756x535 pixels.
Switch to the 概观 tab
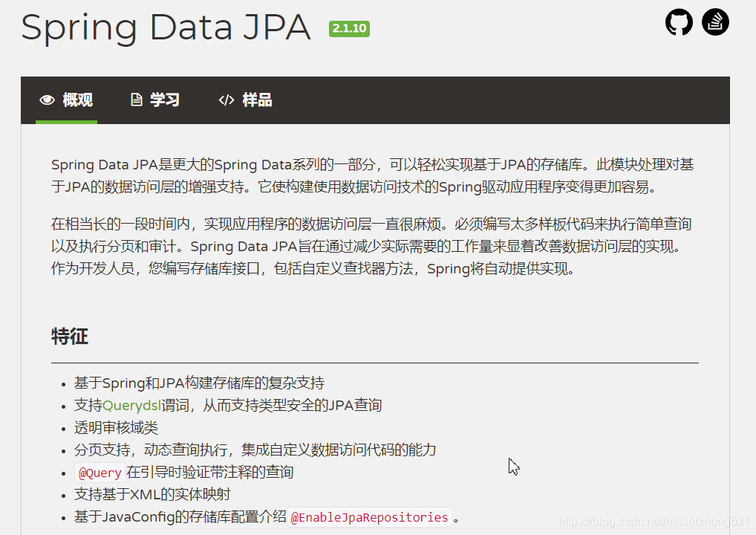(67, 100)
